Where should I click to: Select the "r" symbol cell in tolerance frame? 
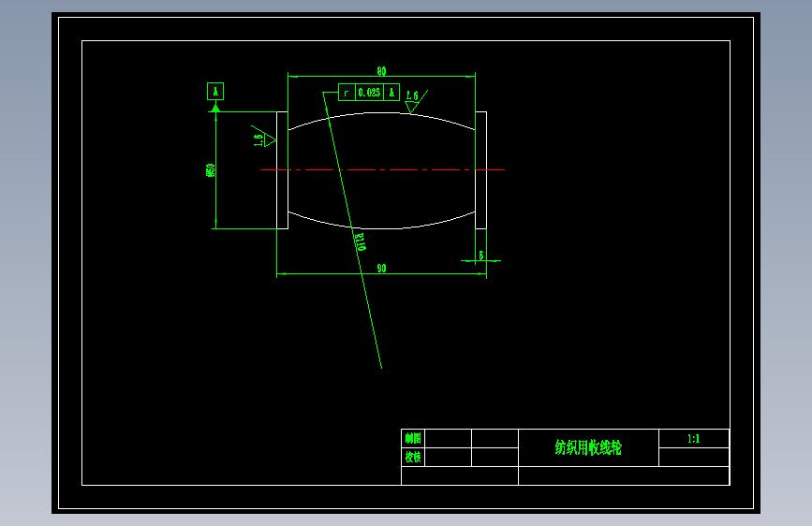click(x=347, y=92)
